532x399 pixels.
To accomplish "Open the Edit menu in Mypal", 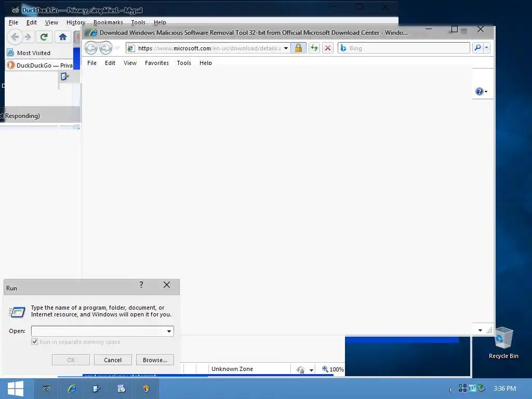I will pyautogui.click(x=32, y=22).
